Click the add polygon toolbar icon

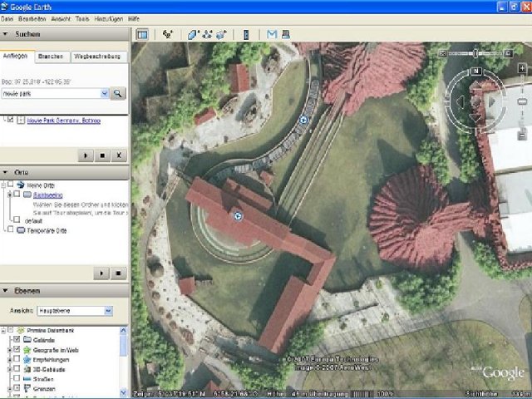(x=193, y=35)
